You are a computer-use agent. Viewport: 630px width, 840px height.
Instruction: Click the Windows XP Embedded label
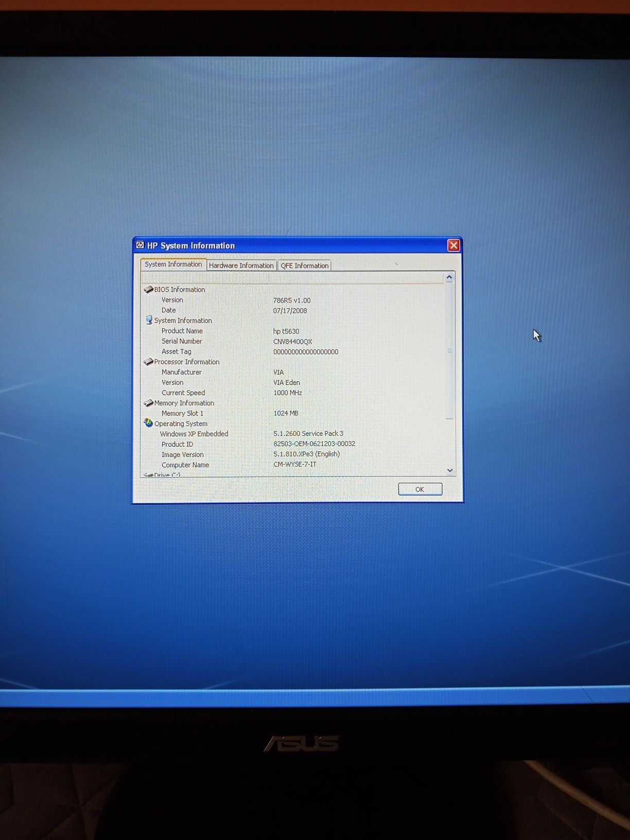tap(194, 434)
